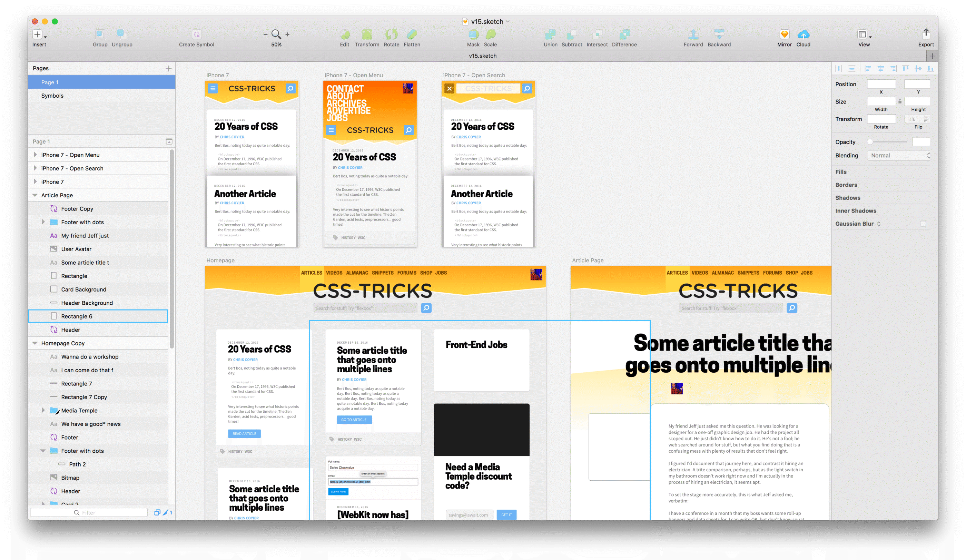The image size is (966, 560).
Task: Click the Flatten toolbar icon
Action: click(x=412, y=35)
